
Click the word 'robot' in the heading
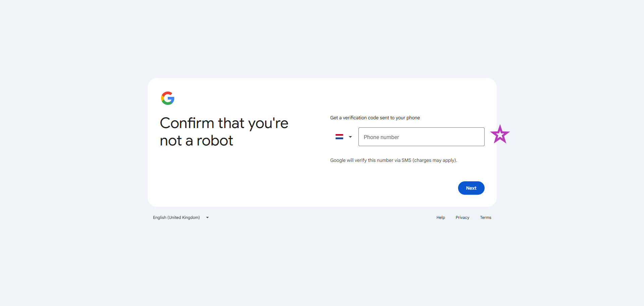[215, 141]
